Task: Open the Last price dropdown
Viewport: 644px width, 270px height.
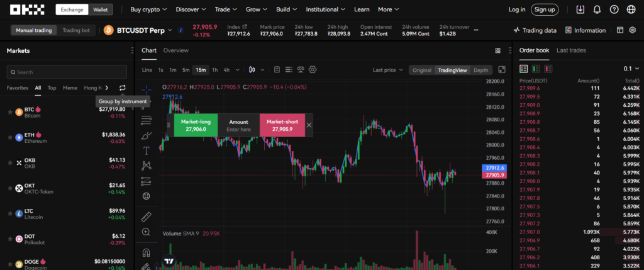Action: pos(387,70)
